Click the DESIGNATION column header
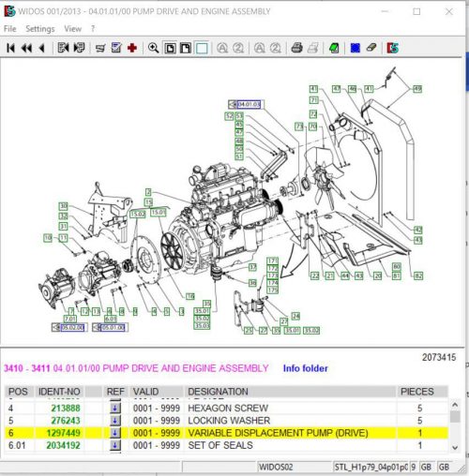Screen dimensions: 469x476 tap(291, 392)
